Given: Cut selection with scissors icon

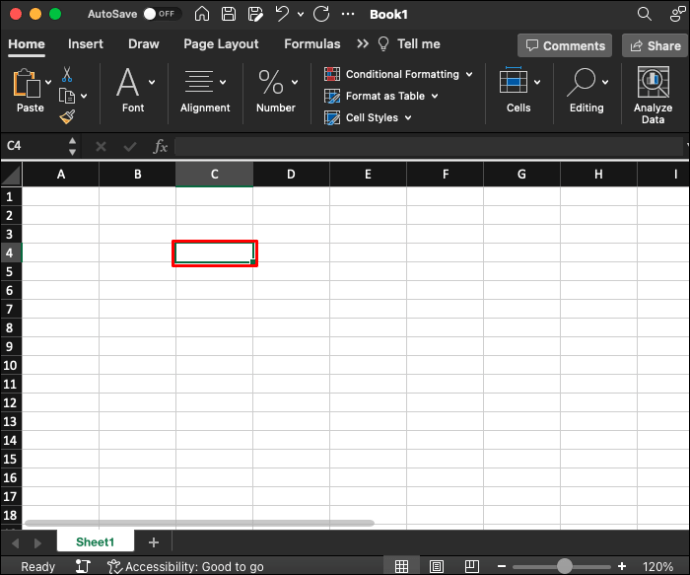Looking at the screenshot, I should [67, 74].
